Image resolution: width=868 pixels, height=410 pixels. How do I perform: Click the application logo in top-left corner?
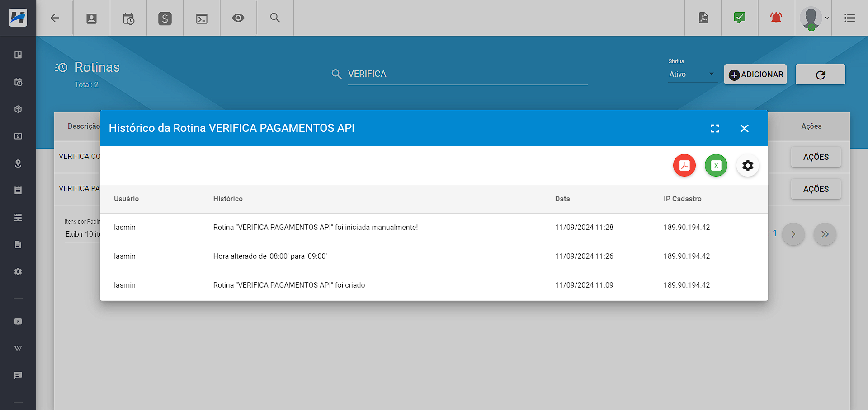[x=18, y=18]
